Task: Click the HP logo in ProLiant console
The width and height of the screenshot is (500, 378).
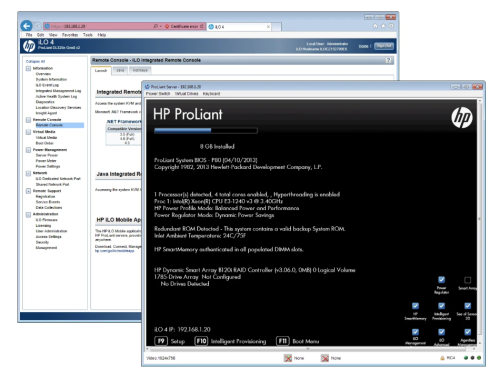Action: [462, 118]
